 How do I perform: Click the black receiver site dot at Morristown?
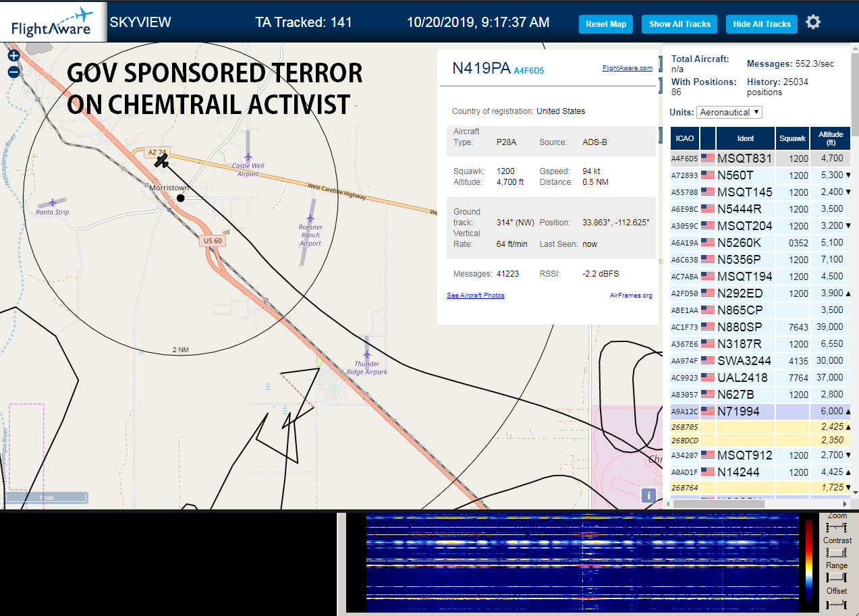tap(180, 198)
